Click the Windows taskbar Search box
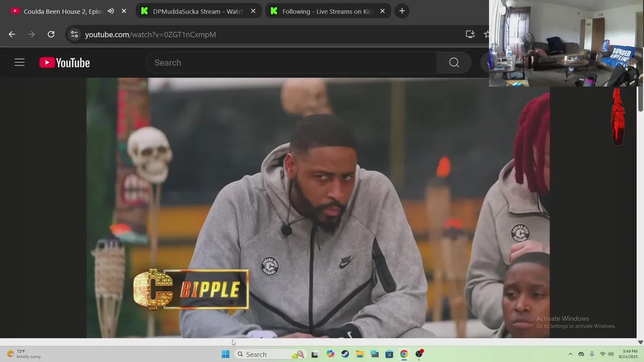Viewport: 644px width, 362px height. coord(271,354)
